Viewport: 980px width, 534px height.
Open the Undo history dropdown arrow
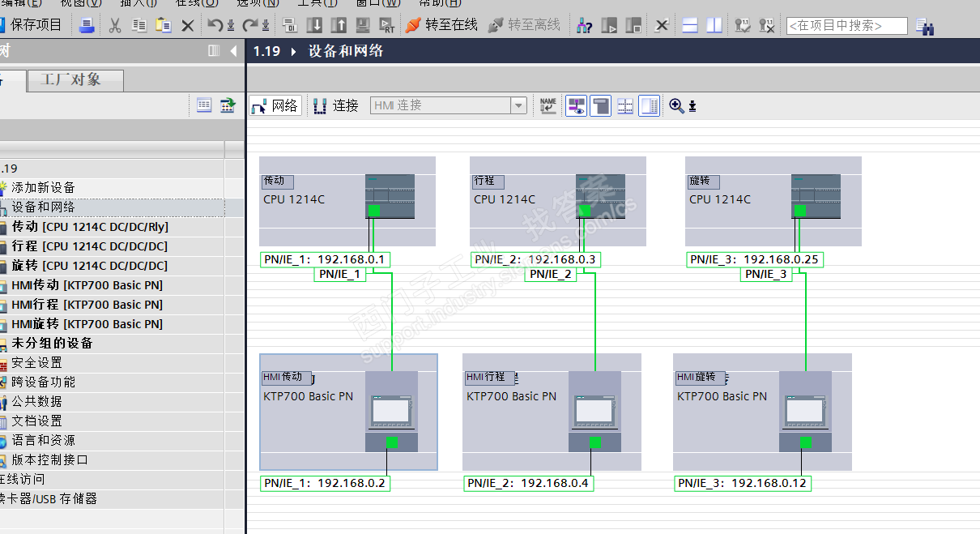click(230, 26)
